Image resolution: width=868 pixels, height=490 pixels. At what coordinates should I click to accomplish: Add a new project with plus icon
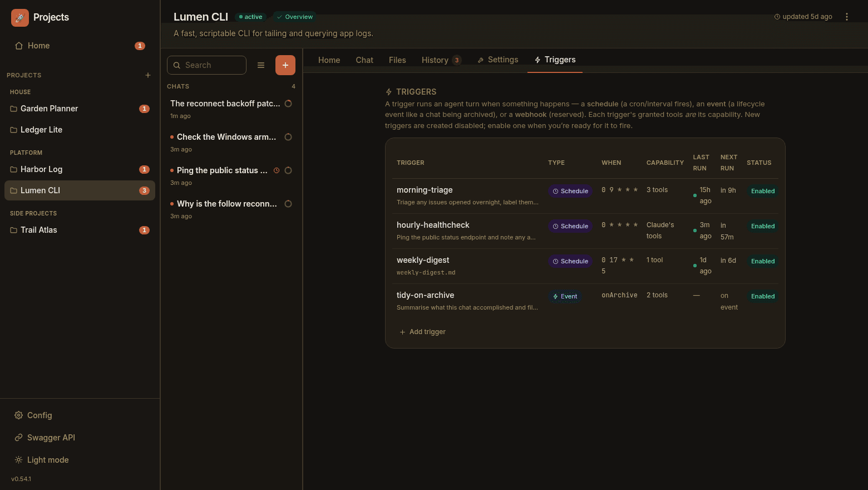pyautogui.click(x=148, y=75)
